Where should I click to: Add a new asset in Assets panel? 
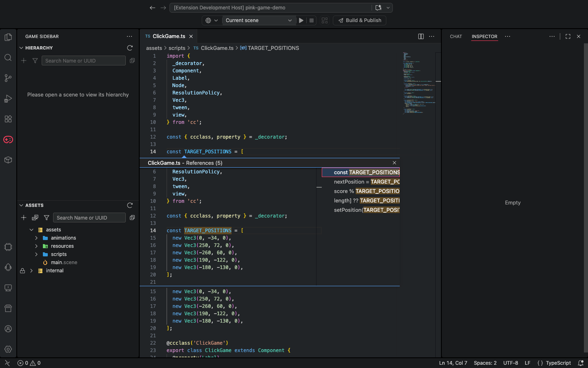pos(24,218)
